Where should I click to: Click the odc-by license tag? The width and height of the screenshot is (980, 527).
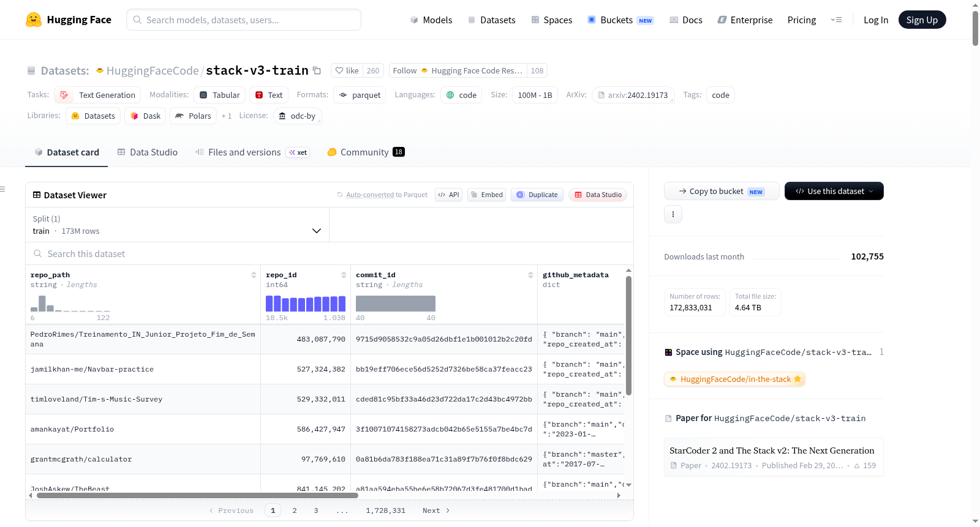[x=297, y=116]
